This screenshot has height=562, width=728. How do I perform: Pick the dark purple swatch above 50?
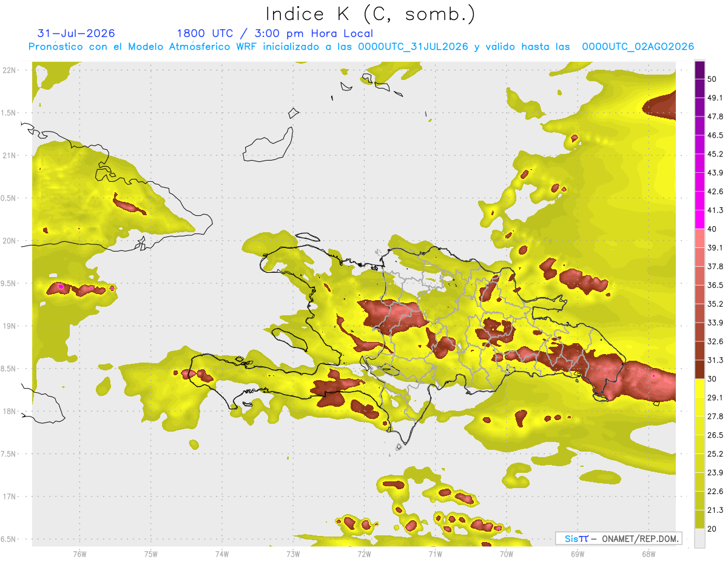coord(699,70)
